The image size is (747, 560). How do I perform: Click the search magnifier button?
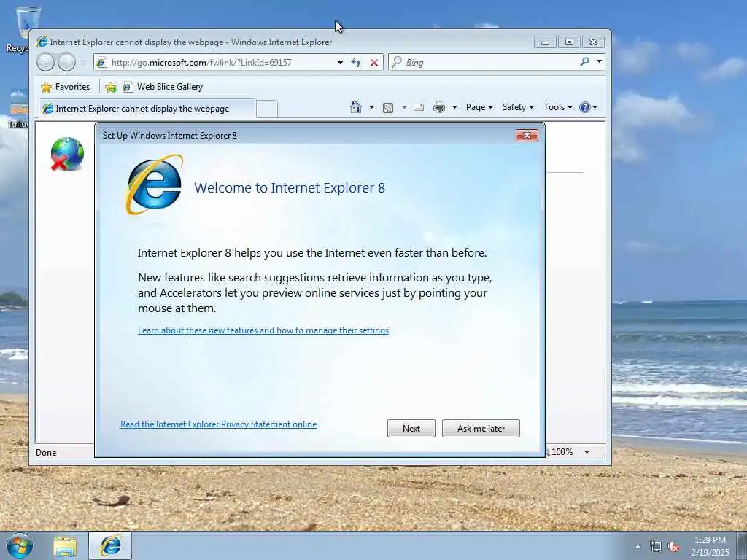click(584, 62)
